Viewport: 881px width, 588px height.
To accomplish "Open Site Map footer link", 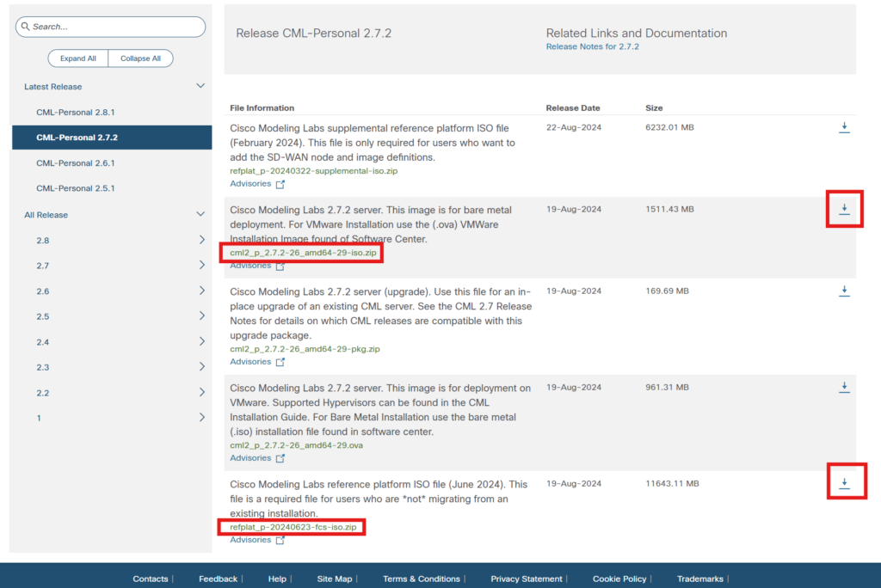I will pyautogui.click(x=335, y=579).
